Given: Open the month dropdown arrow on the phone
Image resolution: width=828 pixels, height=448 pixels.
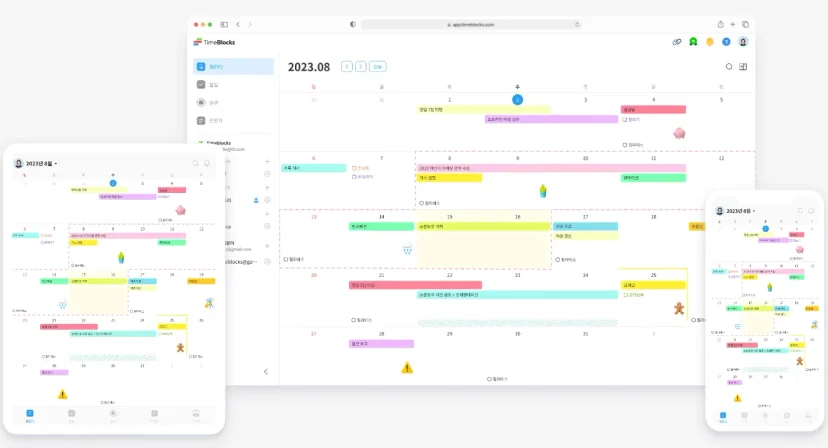Looking at the screenshot, I should [x=754, y=211].
